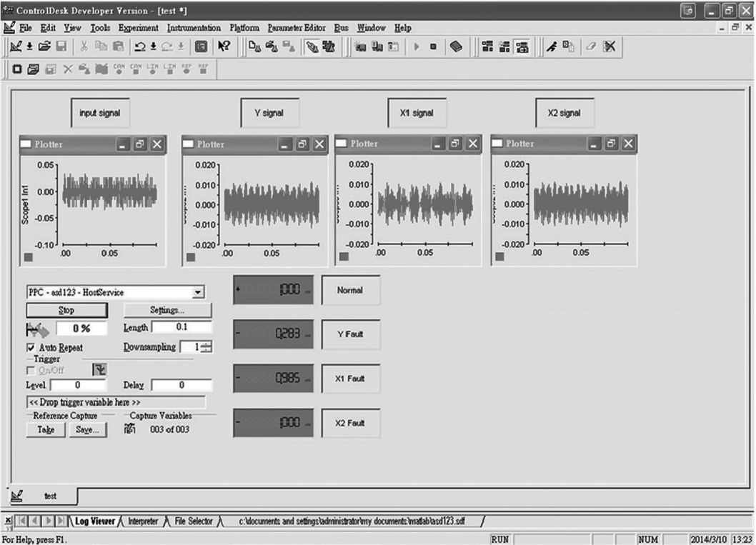Maximize the input signal Plotter window
This screenshot has width=756, height=545.
[140, 144]
